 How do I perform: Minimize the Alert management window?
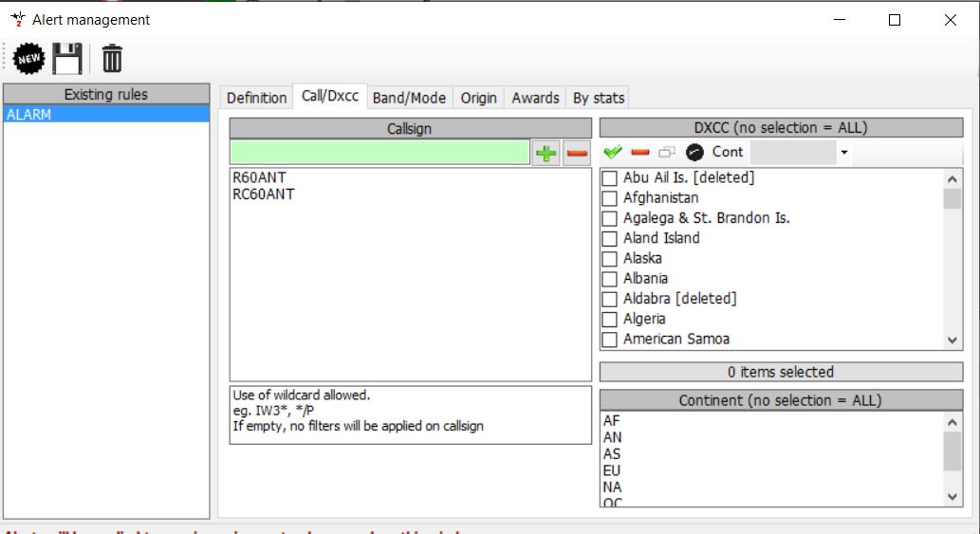point(840,20)
